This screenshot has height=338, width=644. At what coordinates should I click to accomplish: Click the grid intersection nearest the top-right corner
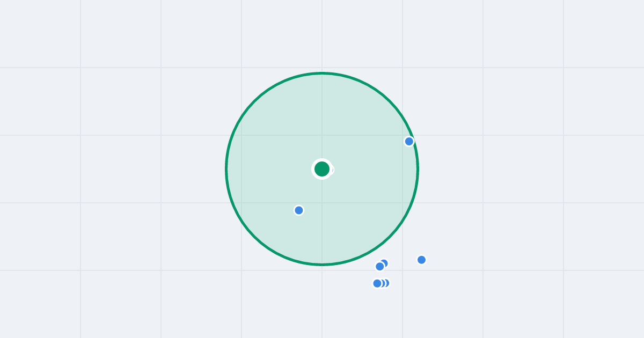tap(563, 68)
